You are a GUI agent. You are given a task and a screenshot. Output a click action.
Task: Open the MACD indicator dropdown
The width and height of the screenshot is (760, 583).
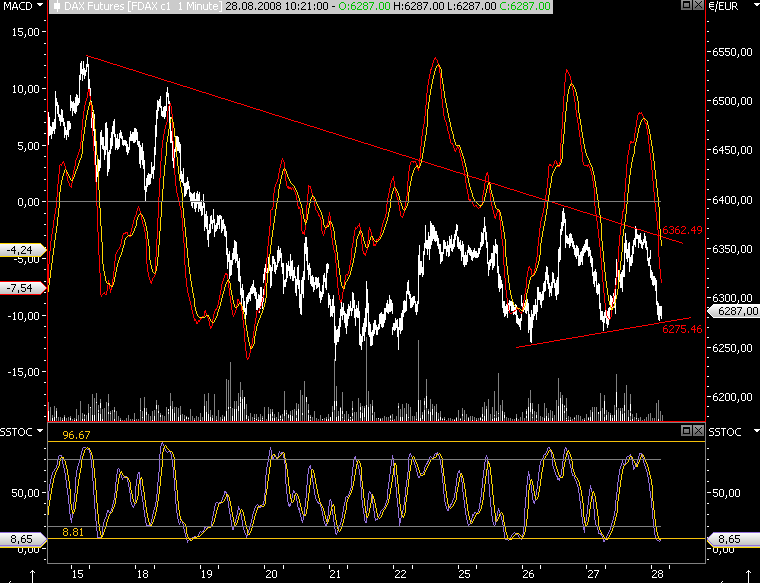pos(40,5)
